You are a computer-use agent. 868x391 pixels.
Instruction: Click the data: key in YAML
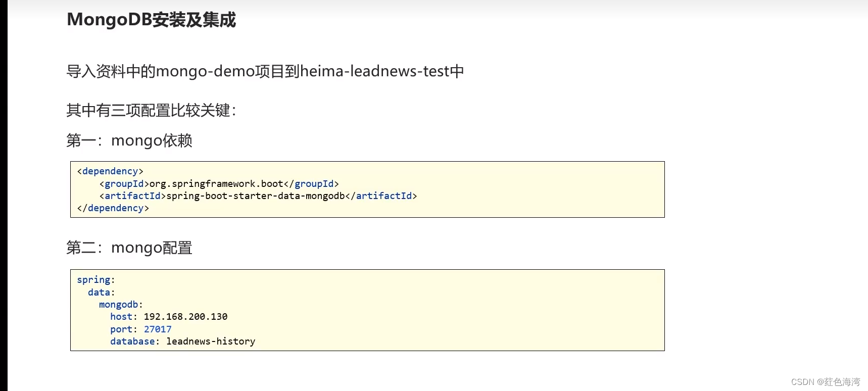[x=101, y=292]
